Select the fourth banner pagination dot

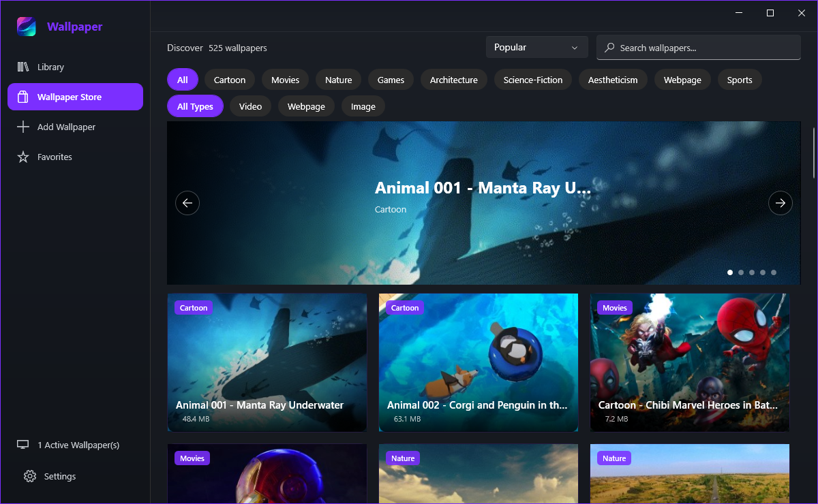(763, 272)
